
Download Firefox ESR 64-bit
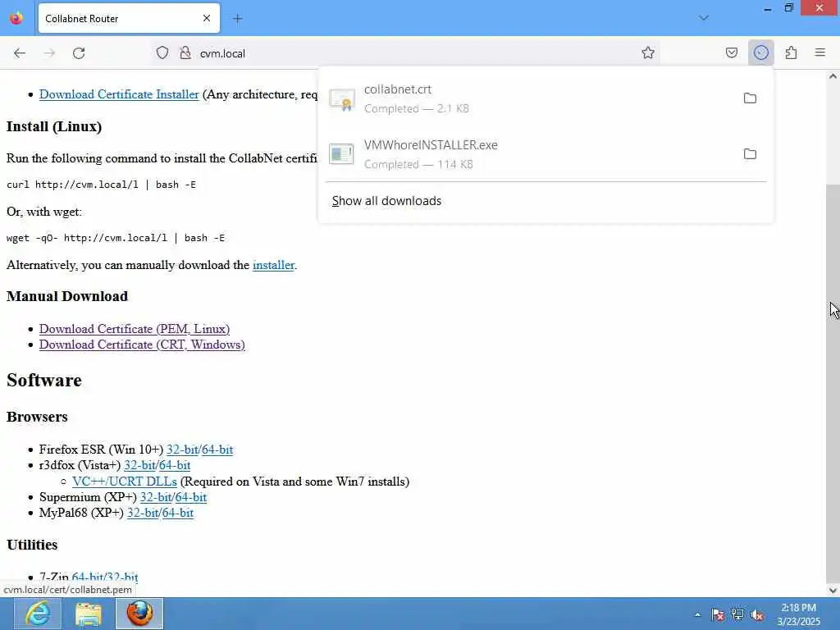coord(217,450)
